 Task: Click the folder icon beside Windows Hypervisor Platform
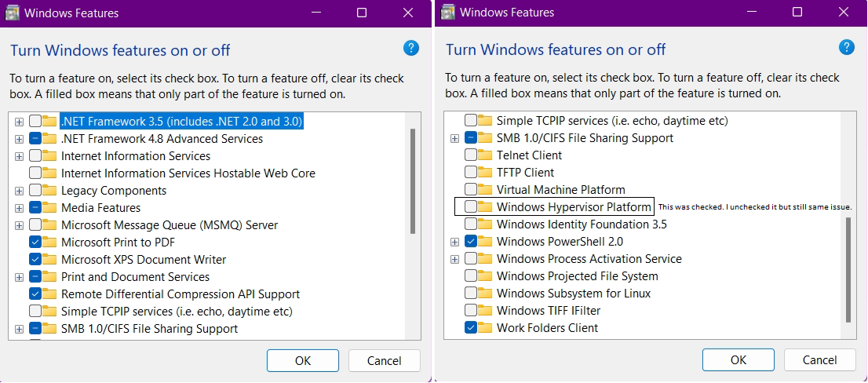(x=486, y=207)
